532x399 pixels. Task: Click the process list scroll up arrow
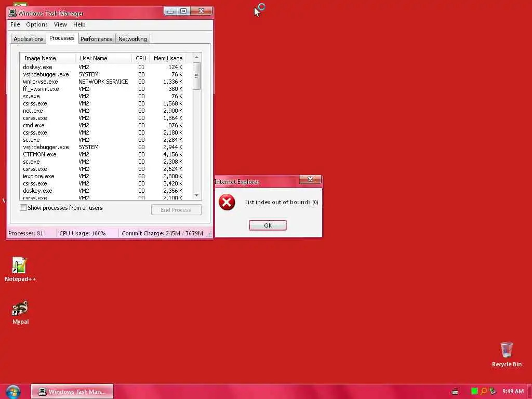click(196, 57)
